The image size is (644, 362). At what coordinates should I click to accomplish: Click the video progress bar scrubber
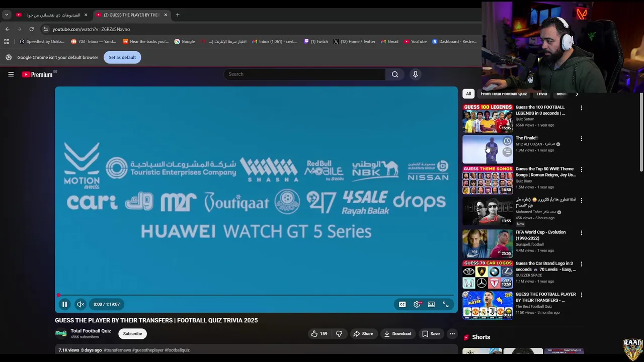coord(58,296)
